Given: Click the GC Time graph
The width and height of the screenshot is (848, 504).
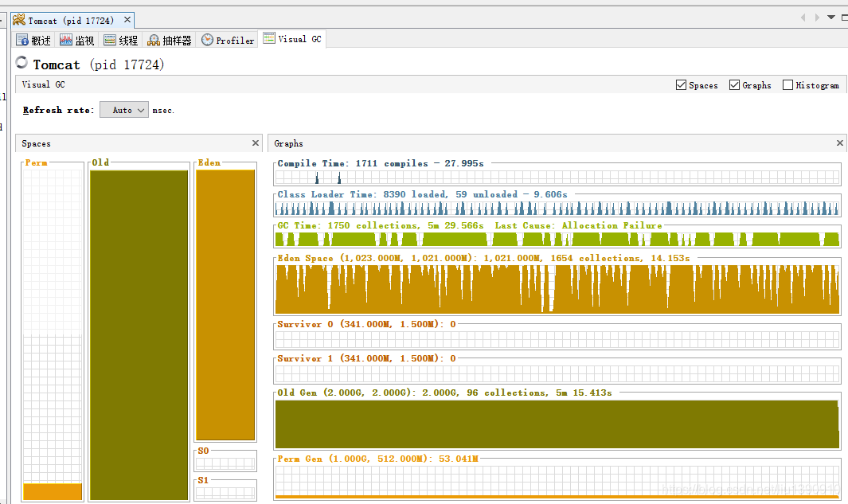Looking at the screenshot, I should pyautogui.click(x=557, y=239).
